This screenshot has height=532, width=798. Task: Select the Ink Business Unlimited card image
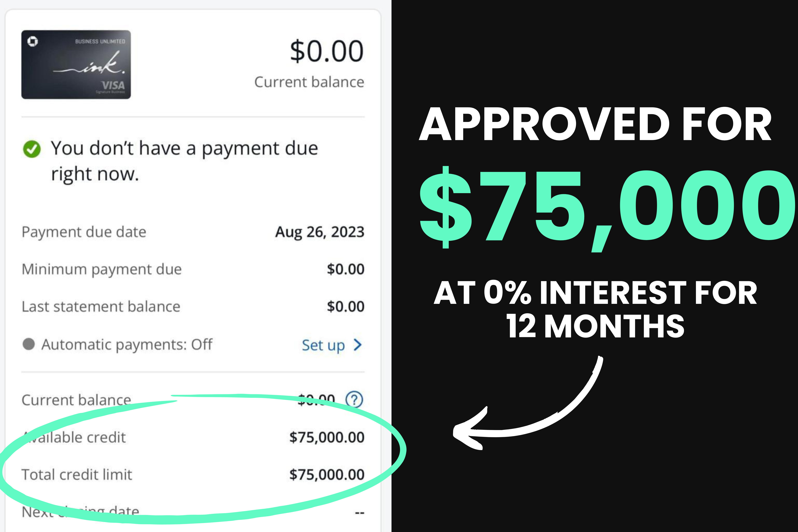76,64
